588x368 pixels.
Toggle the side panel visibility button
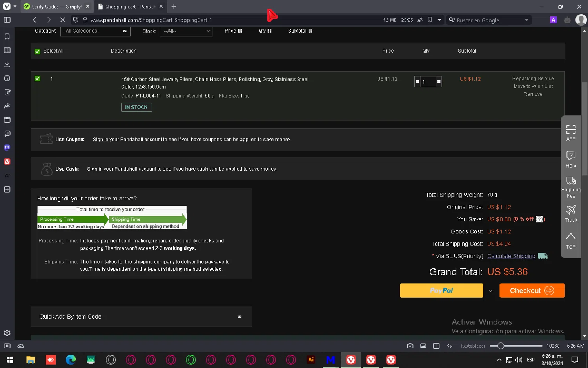click(x=7, y=20)
